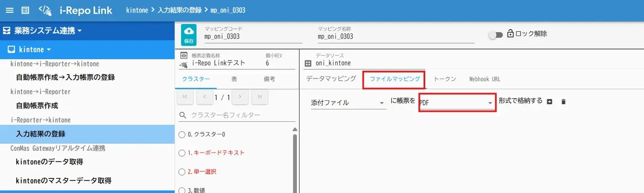Click the form definition icon beside i-Repo Linkテスト

coord(184,64)
